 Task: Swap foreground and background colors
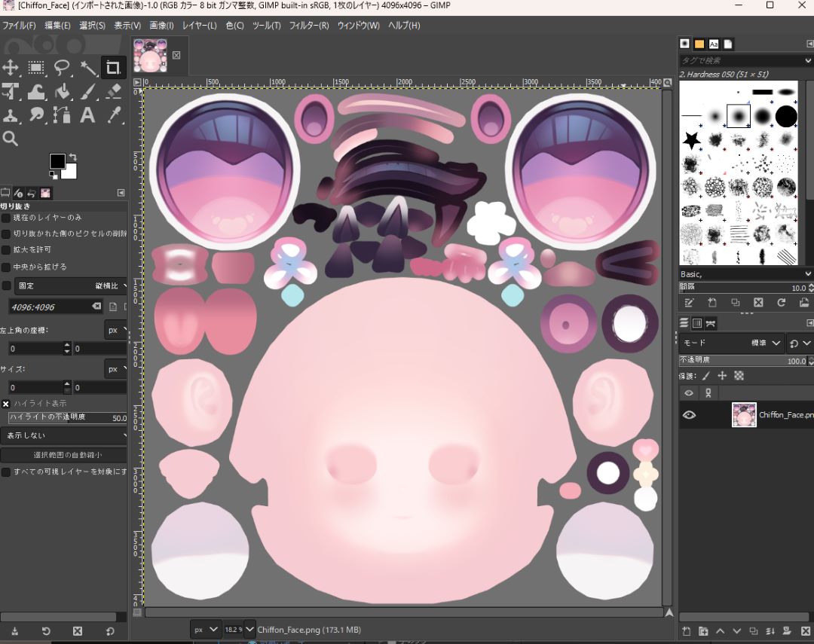tap(73, 157)
